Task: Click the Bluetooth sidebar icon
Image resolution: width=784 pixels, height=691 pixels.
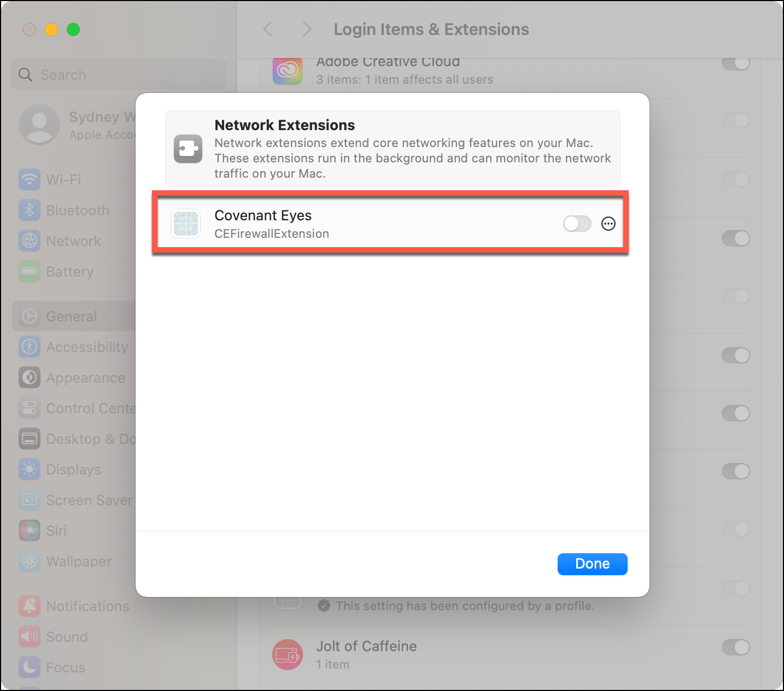Action: (30, 210)
